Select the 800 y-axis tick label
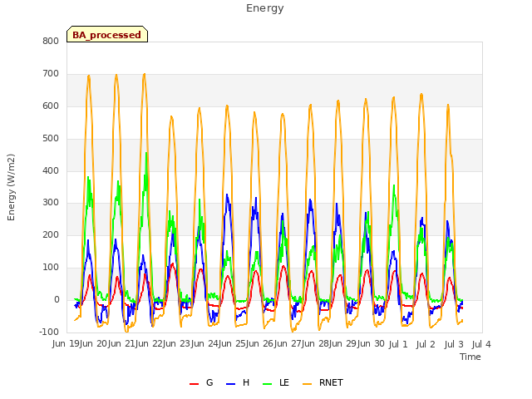532x399 pixels. (x=51, y=41)
